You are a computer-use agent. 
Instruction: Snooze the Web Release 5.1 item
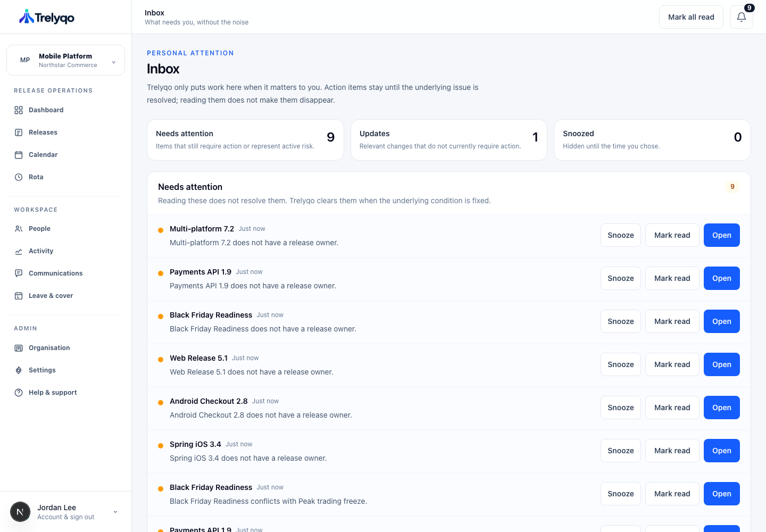click(x=621, y=364)
